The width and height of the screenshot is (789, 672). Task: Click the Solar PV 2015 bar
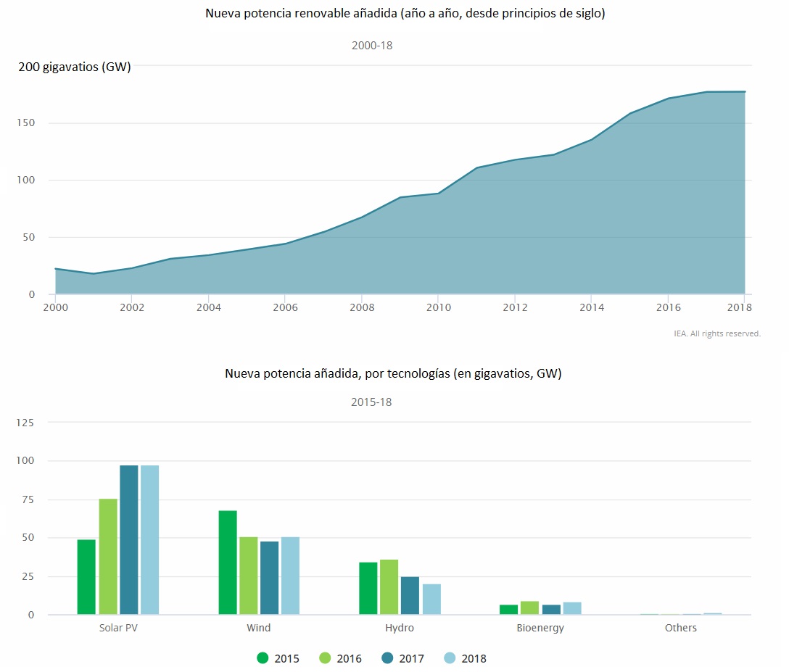click(x=86, y=577)
